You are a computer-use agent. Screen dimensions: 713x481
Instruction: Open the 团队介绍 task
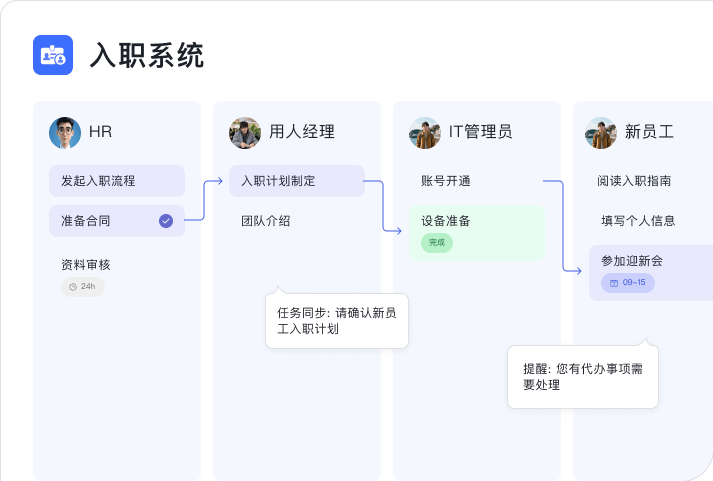(x=266, y=221)
